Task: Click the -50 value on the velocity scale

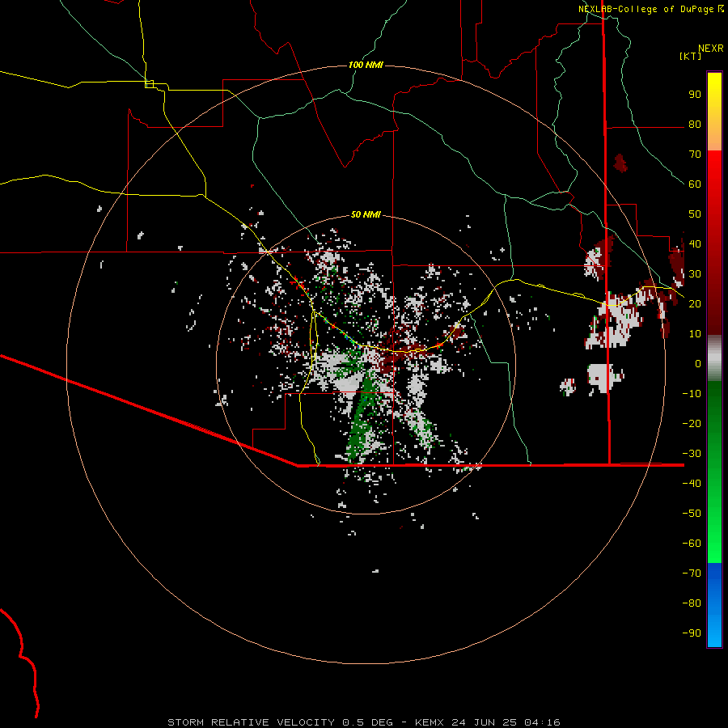Action: 692,513
